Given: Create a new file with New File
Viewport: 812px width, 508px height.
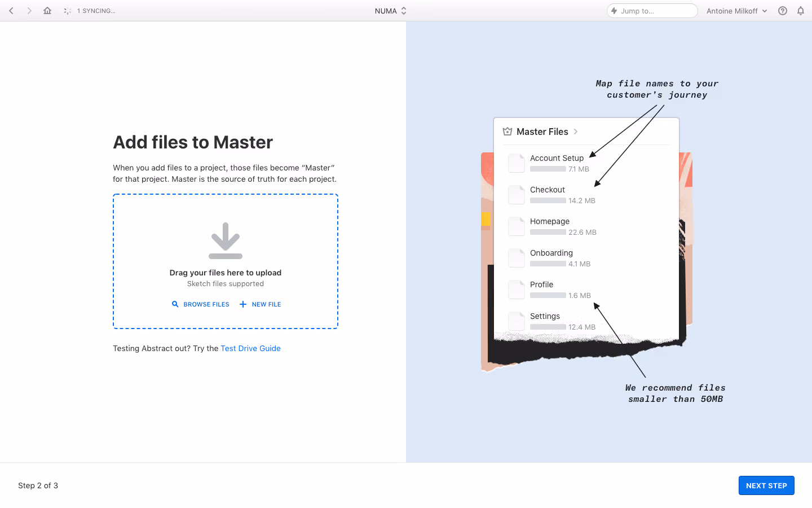Looking at the screenshot, I should click(261, 304).
